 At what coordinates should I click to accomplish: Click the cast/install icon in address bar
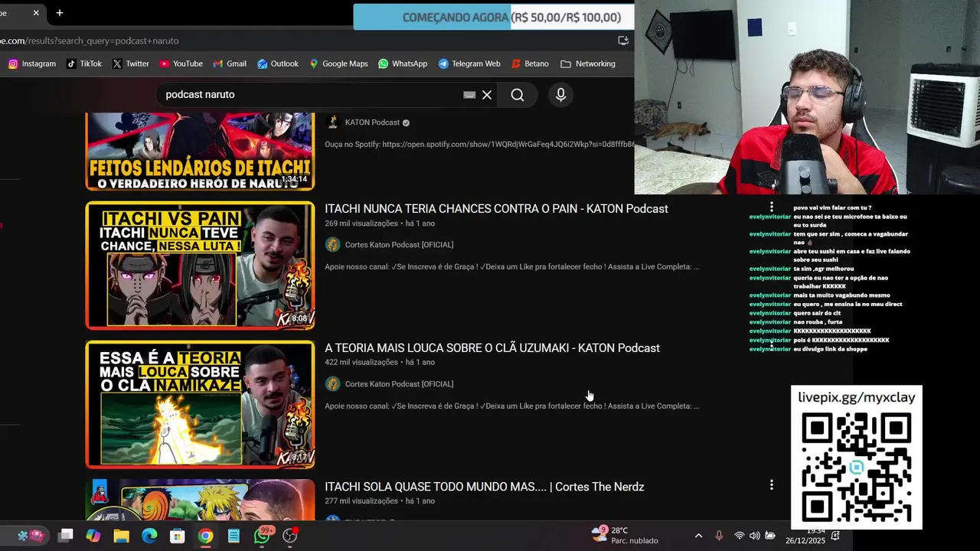click(623, 41)
